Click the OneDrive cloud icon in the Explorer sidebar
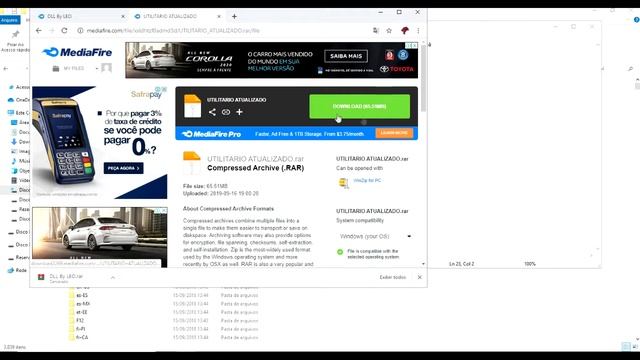Viewport: 640px width, 360px height. [11, 100]
